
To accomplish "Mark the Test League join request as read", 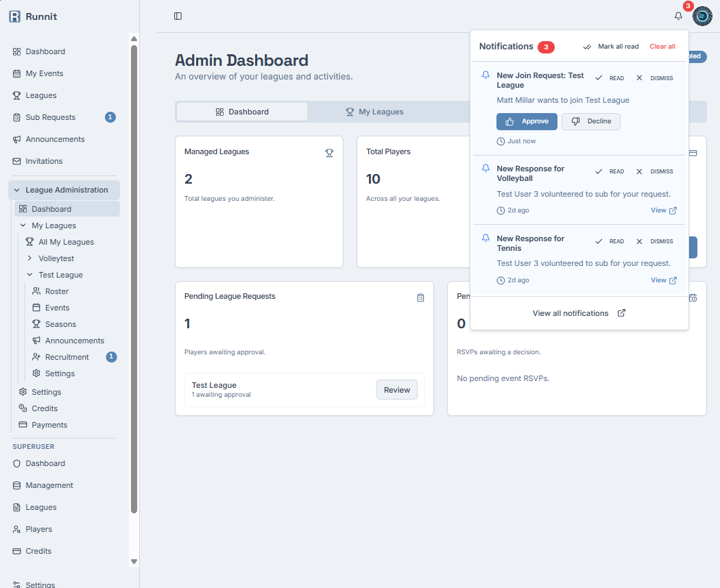I will tap(610, 77).
